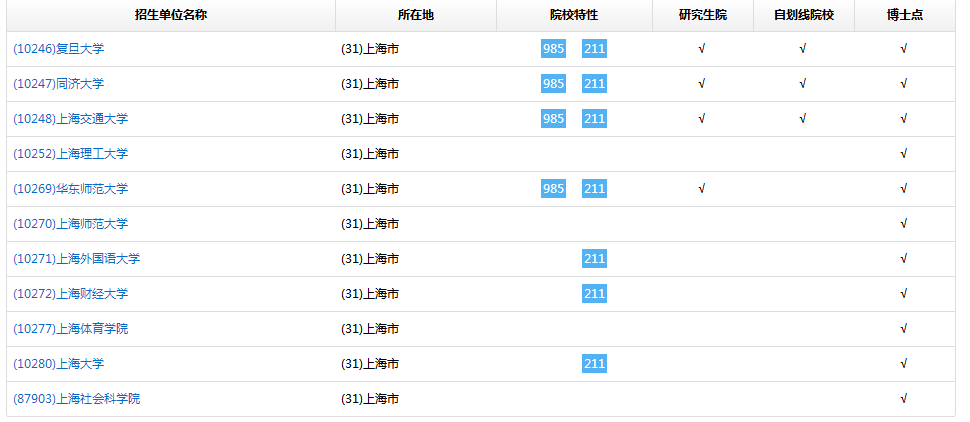Click the 211 badge for 上海交通大学
Viewport: 970px width, 422px height.
594,119
